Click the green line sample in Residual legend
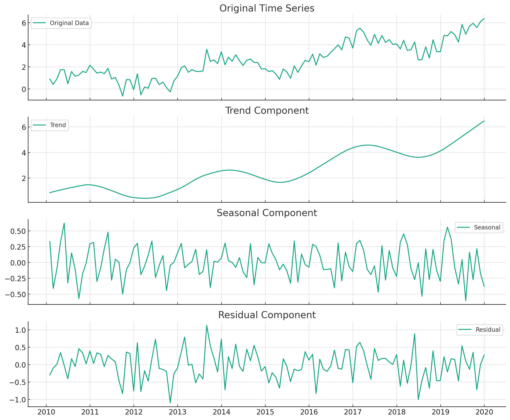The height and width of the screenshot is (420, 510). pos(465,330)
